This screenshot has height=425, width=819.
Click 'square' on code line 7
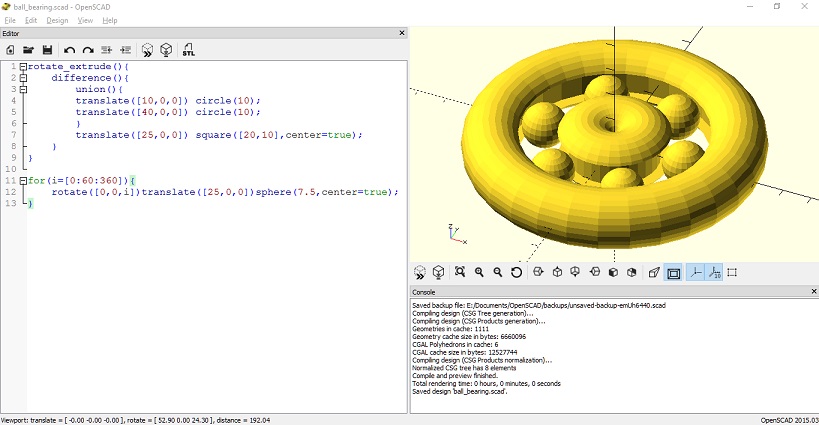pos(214,135)
